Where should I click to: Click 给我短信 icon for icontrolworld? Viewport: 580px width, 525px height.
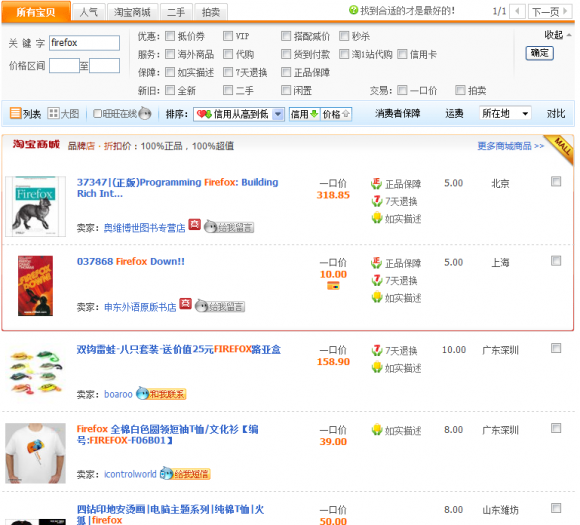pyautogui.click(x=185, y=473)
